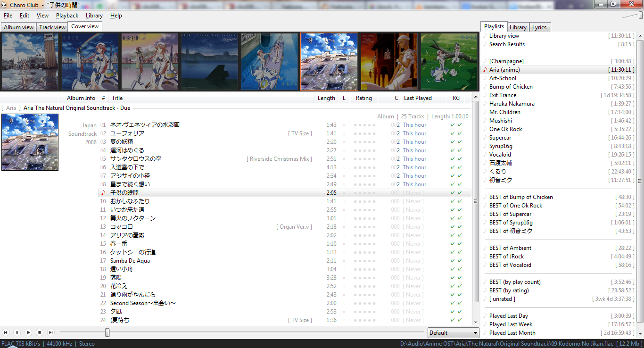Select the Playlists tab in the side panel

[494, 26]
